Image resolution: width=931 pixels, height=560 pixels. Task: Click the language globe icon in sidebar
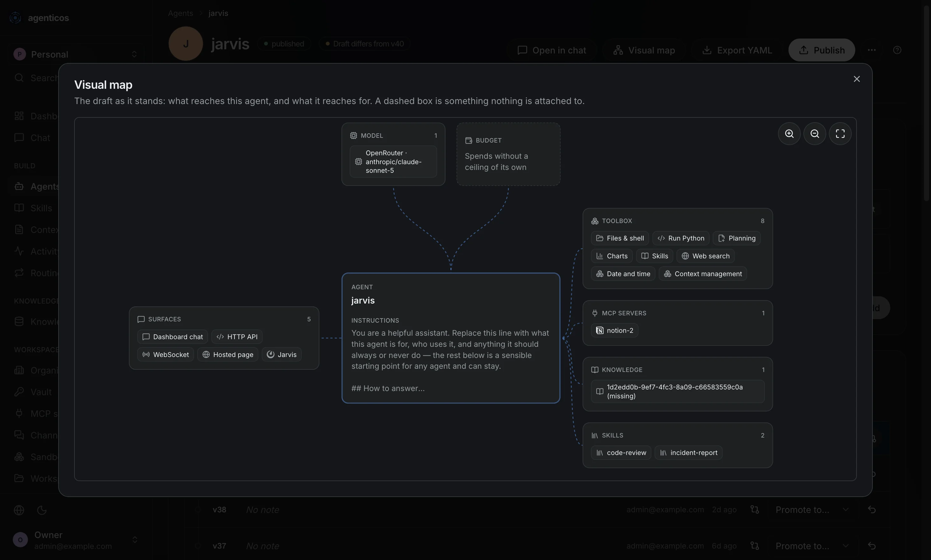(19, 510)
